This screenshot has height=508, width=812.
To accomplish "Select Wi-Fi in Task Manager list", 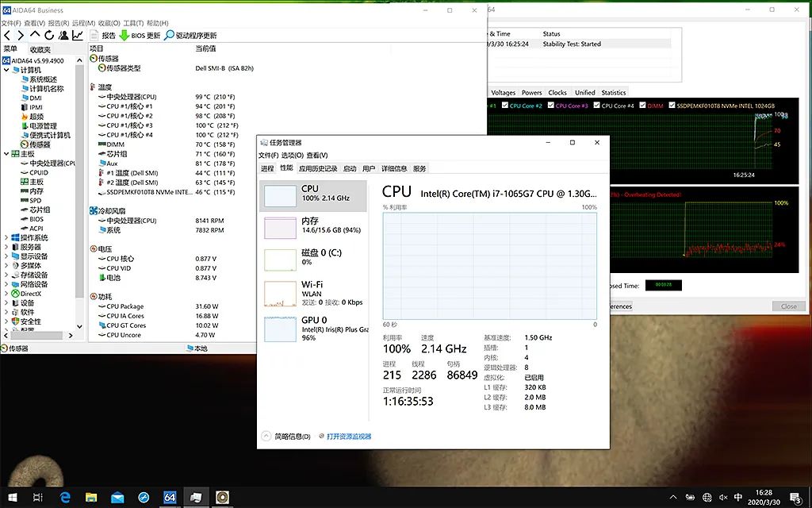I will [312, 293].
